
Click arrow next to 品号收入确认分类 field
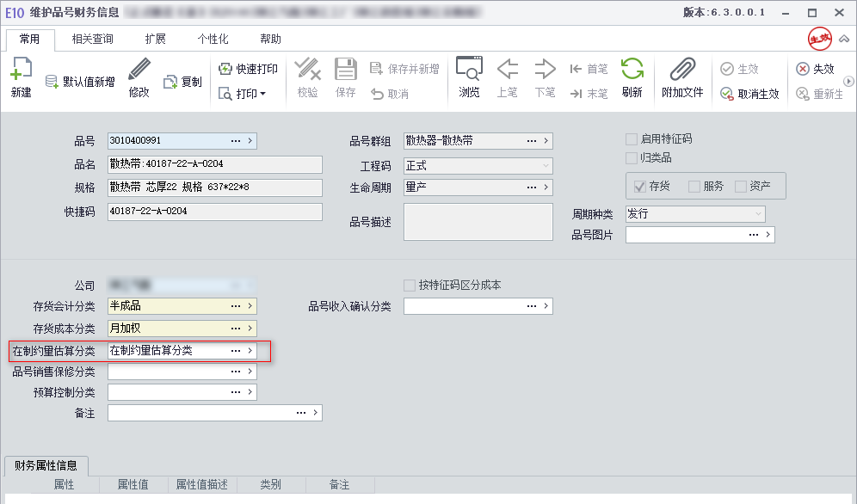(x=546, y=306)
